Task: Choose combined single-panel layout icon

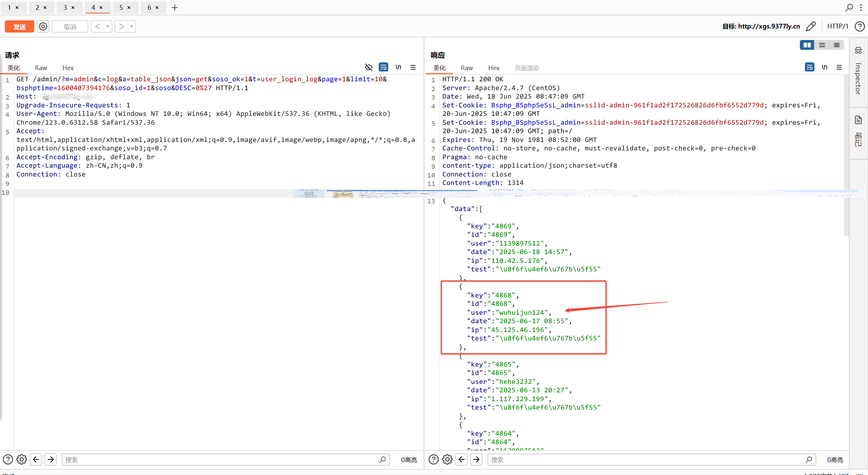Action: point(836,45)
